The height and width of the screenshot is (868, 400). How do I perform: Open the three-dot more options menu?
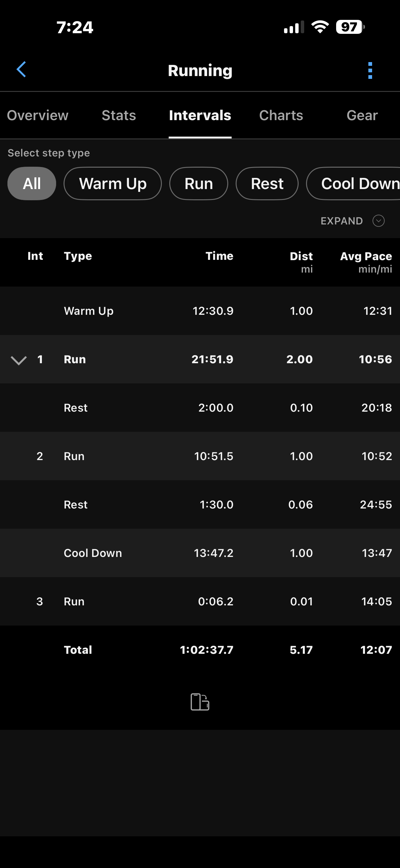[x=370, y=70]
